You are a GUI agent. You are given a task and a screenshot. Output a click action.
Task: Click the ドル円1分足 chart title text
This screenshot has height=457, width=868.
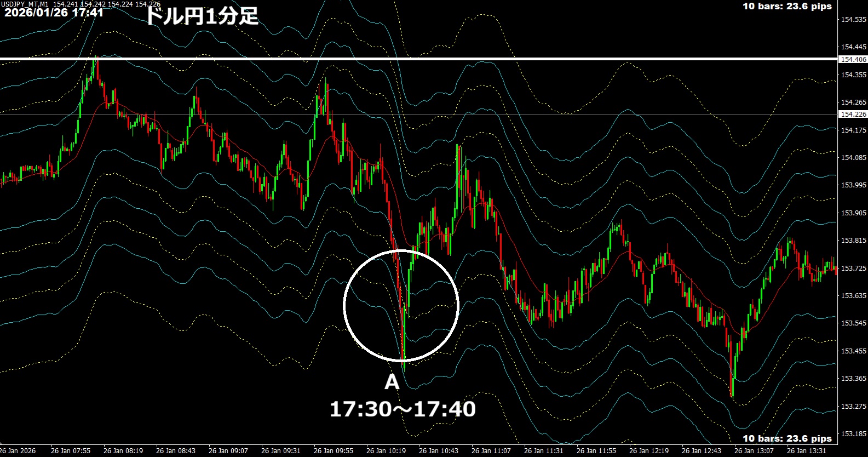(201, 16)
